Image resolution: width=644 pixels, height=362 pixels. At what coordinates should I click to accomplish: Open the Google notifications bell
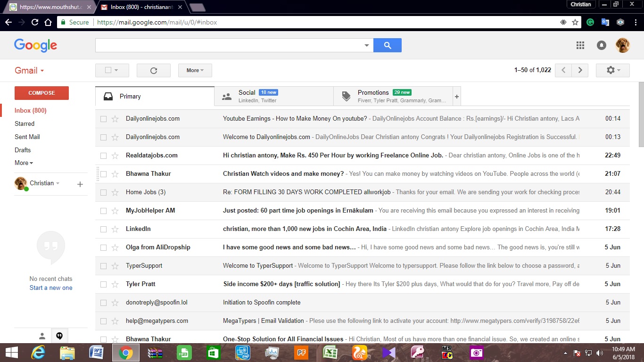(602, 45)
